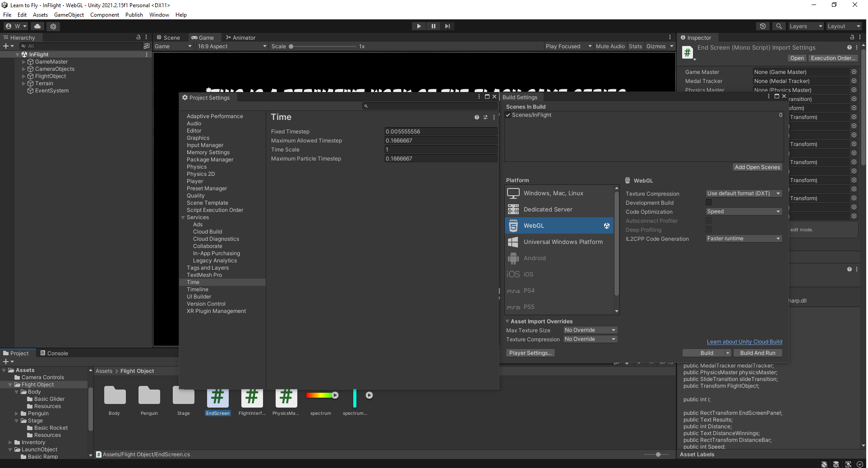The height and width of the screenshot is (468, 868).
Task: Open the Unity Cloud services icon
Action: pos(37,26)
